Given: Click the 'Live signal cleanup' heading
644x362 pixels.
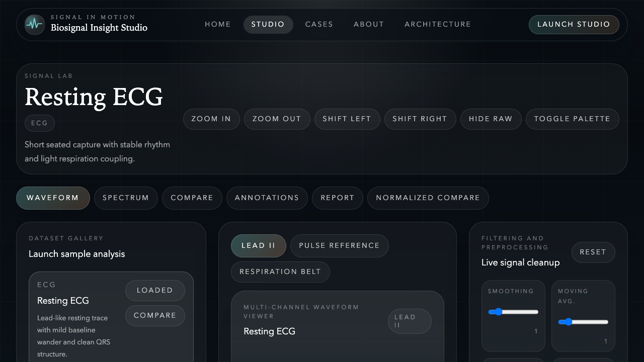Looking at the screenshot, I should tap(521, 262).
